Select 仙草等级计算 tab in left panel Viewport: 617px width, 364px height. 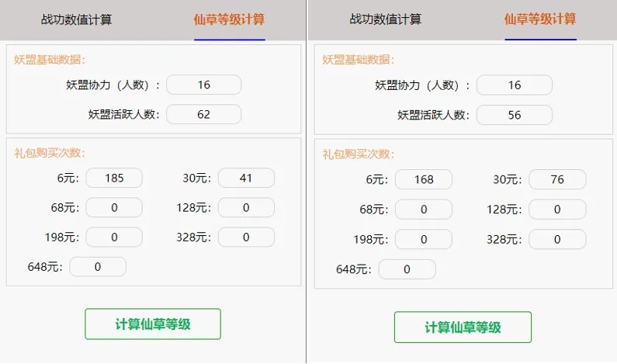229,19
